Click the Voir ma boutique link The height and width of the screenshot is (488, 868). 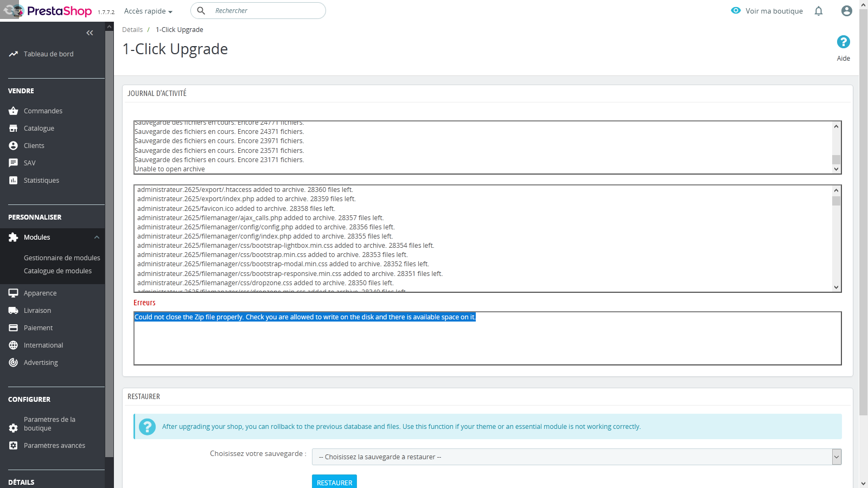pyautogui.click(x=774, y=11)
